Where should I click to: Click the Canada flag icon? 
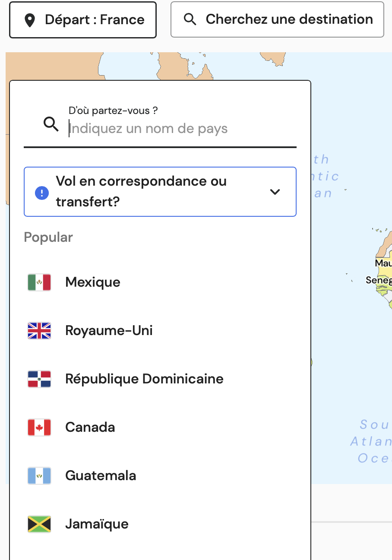[39, 427]
